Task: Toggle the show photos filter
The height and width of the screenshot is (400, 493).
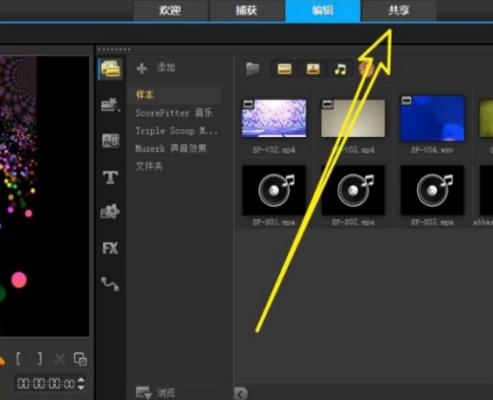Action: click(313, 69)
